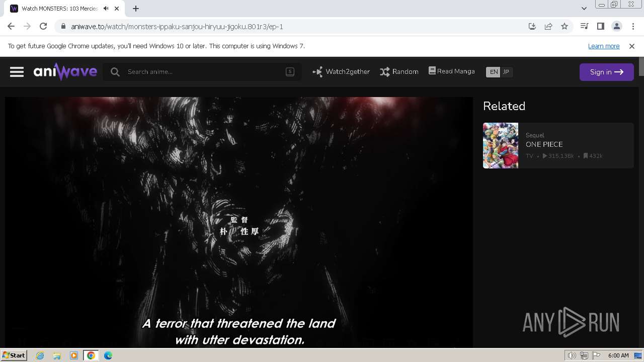
Task: Open the ONE PIECE sequel title
Action: (544, 144)
